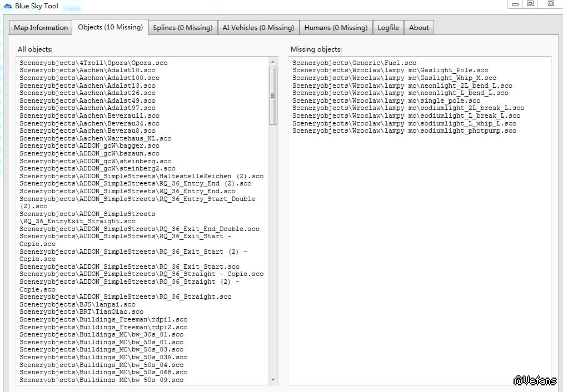
Task: Select BRT\TianQiao.sco list entry
Action: (x=81, y=312)
